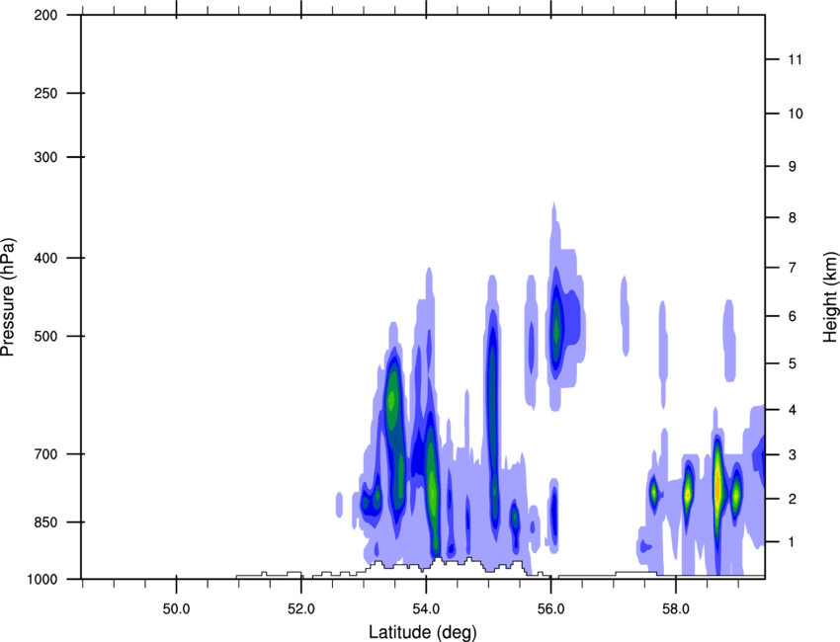The height and width of the screenshot is (642, 840).
Task: Click the 8 km height tick label
Action: tap(792, 218)
